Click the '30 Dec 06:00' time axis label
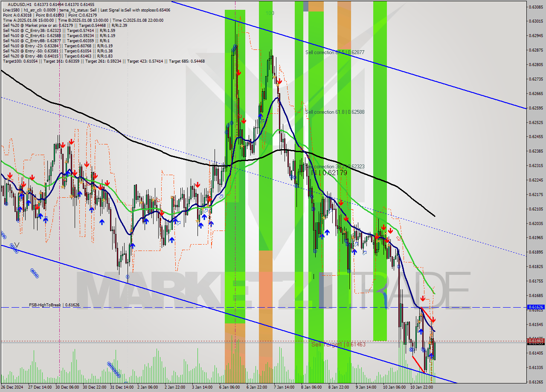Viewport: 546px width, 392px height. pyautogui.click(x=67, y=387)
